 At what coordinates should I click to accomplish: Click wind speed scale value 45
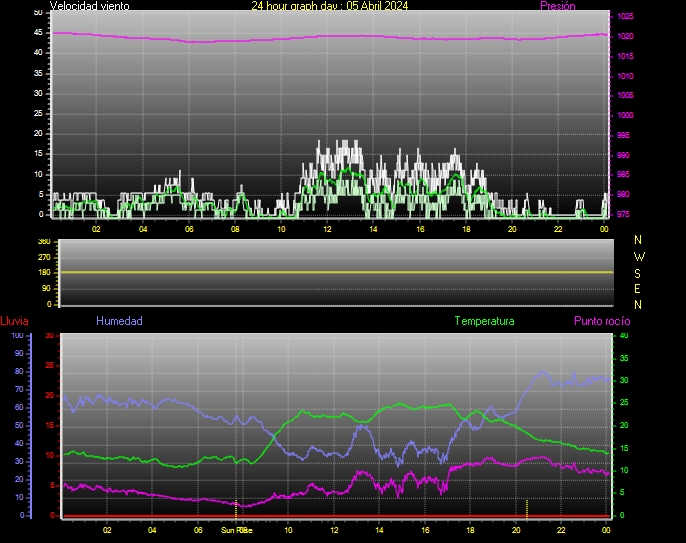click(38, 33)
